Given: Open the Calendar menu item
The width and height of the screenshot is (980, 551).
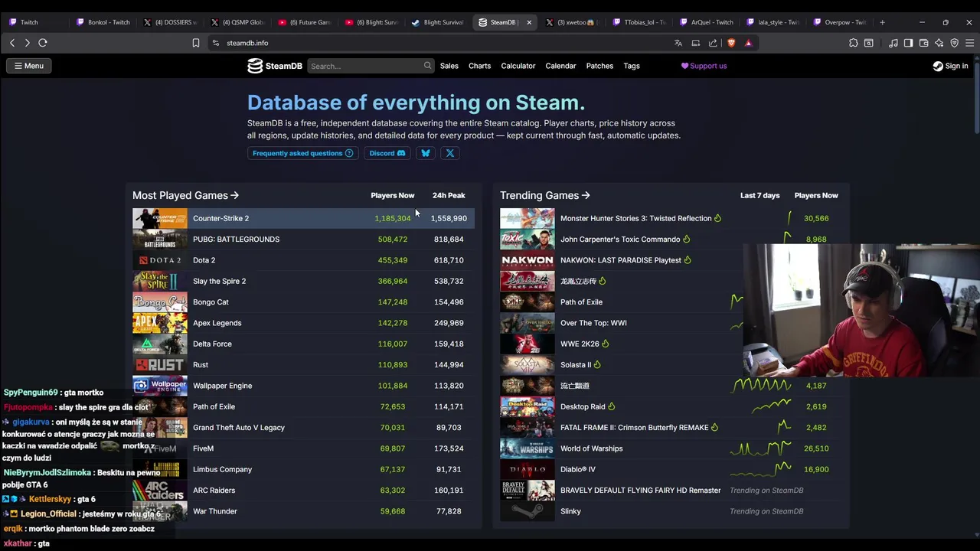Looking at the screenshot, I should click(x=560, y=66).
